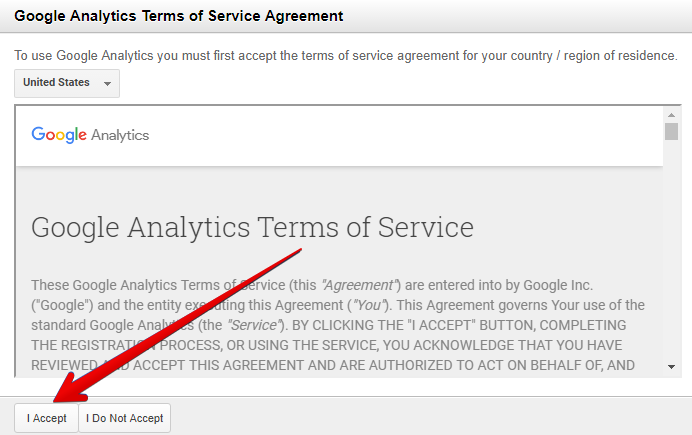Click the italic Service term in text

(254, 325)
